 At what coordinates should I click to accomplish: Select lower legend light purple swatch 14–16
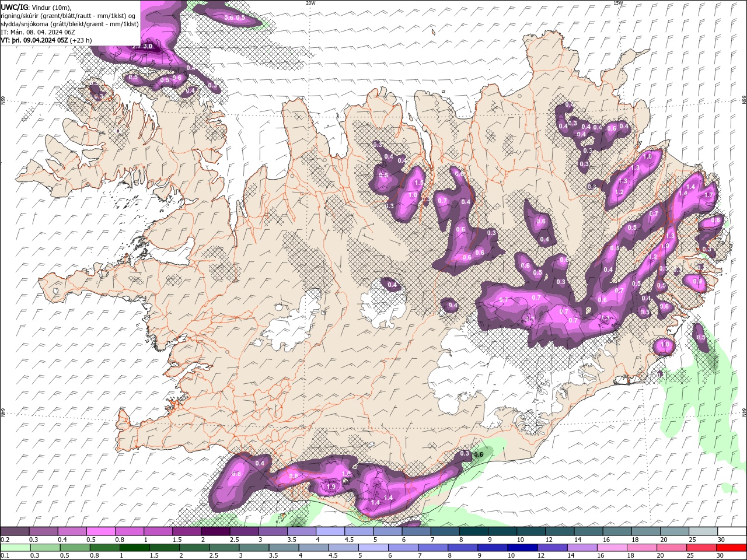[582, 548]
